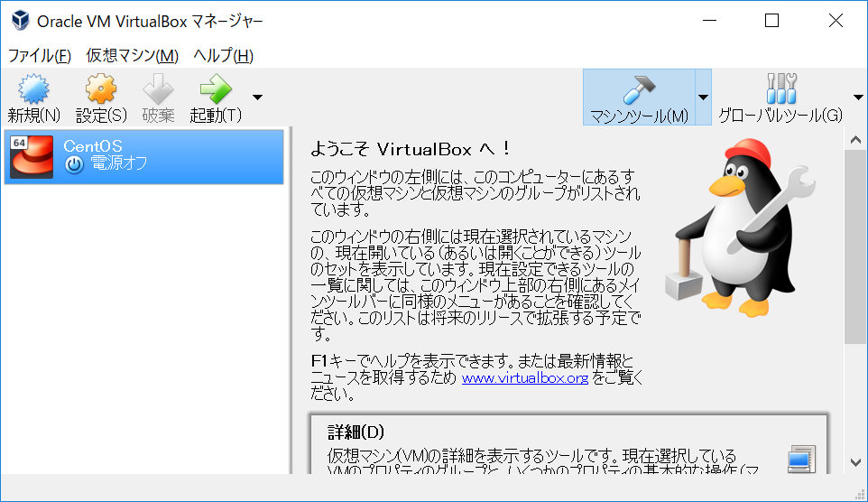Click the CentOS red hat OS icon
Viewport: 868px width, 502px height.
tap(32, 157)
